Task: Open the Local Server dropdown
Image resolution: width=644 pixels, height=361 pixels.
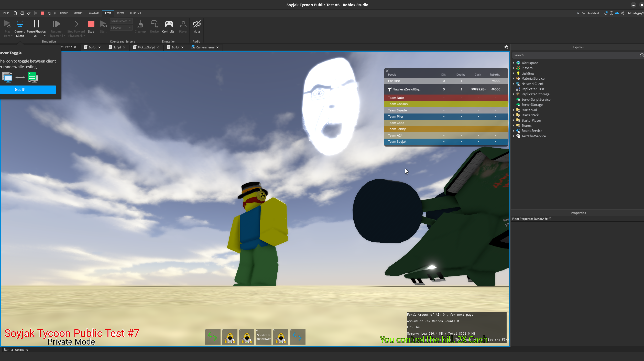Action: (121, 21)
